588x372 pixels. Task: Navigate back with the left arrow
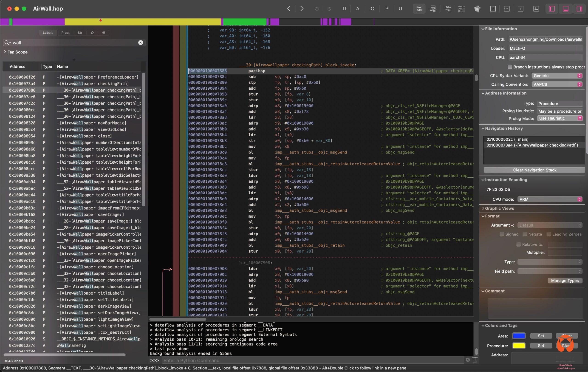[x=289, y=9]
